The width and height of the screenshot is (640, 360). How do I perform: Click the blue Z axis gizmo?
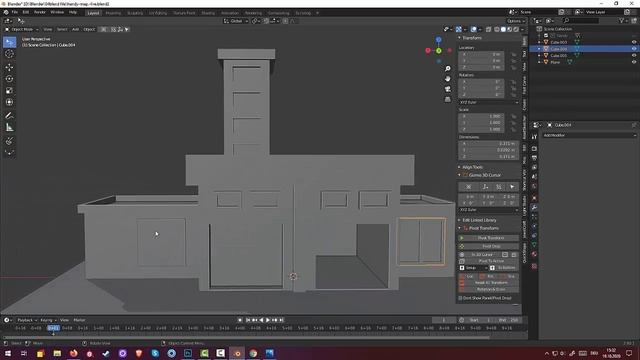(x=439, y=40)
